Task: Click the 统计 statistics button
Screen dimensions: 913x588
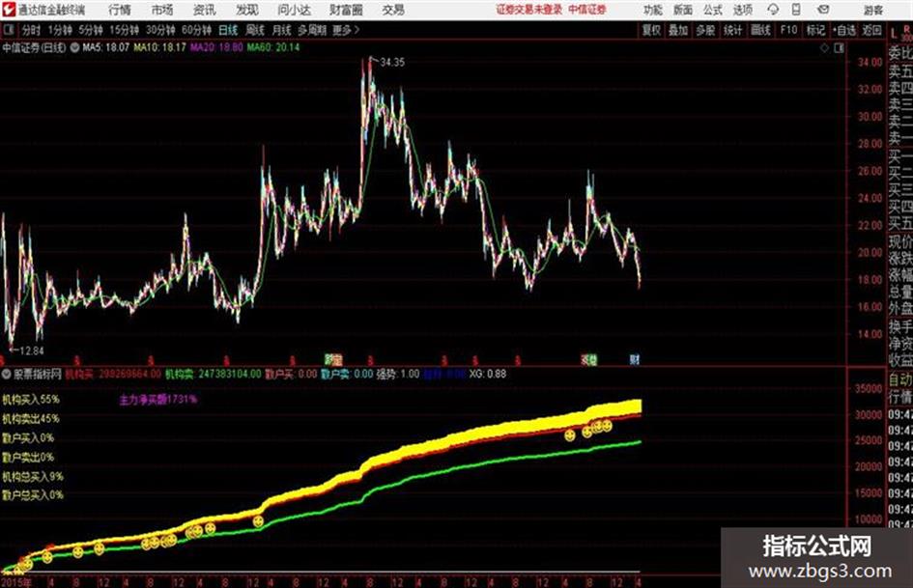Action: click(732, 30)
